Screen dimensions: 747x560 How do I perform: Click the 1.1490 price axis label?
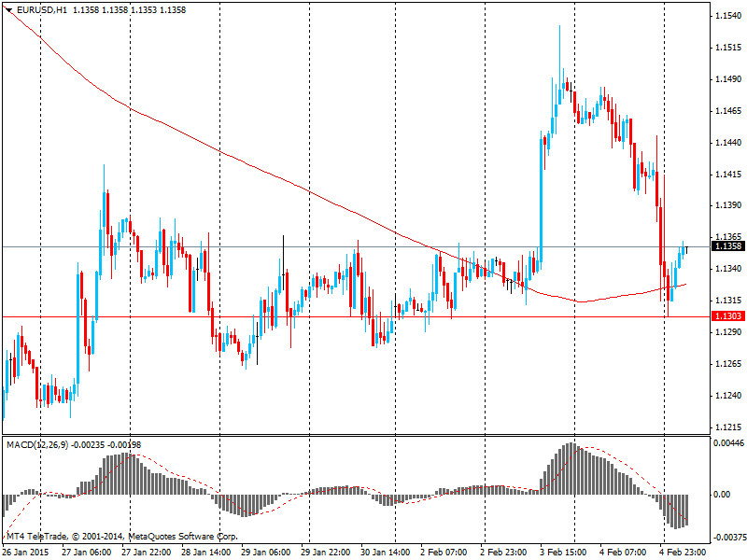(x=728, y=79)
